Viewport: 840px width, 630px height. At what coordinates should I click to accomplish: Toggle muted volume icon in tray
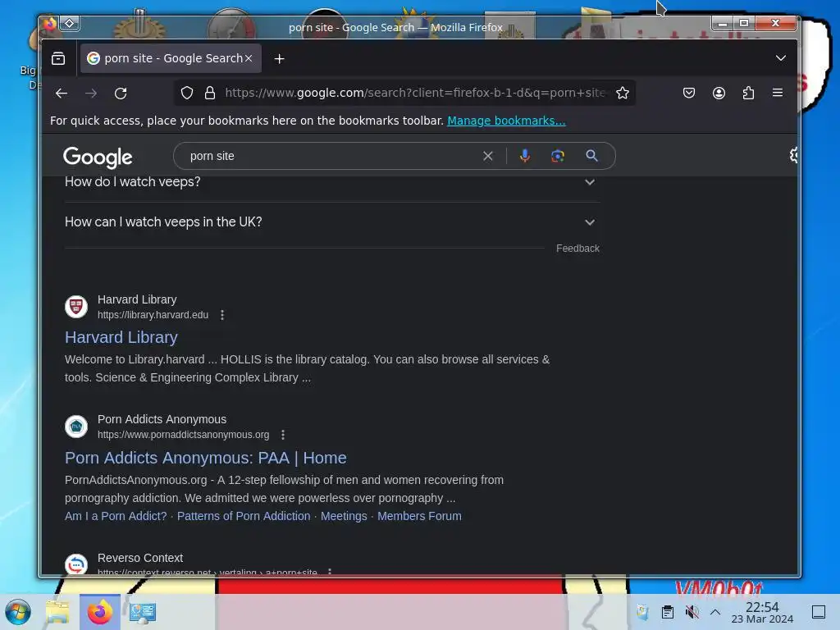tap(692, 612)
